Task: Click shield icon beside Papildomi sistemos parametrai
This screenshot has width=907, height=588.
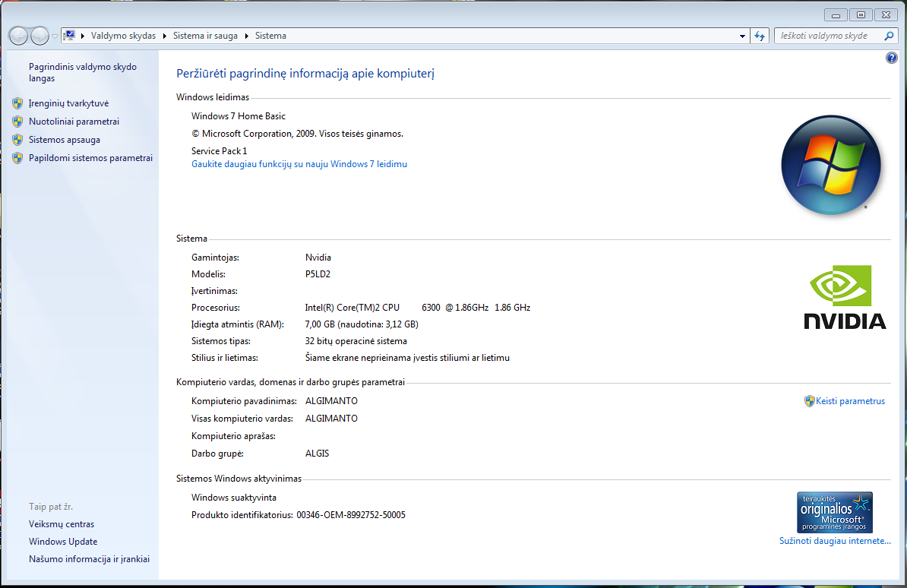Action: pos(17,158)
